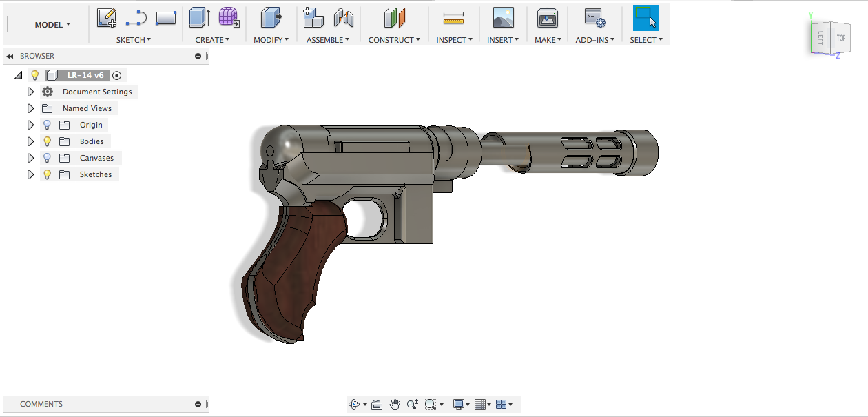
Task: Click the Zoom Window icon
Action: tap(431, 405)
